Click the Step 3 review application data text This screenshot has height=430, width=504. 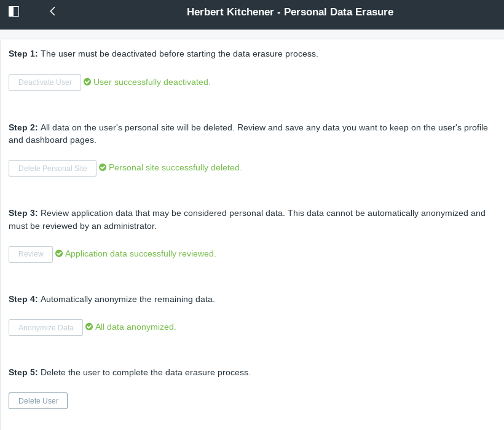tap(247, 220)
